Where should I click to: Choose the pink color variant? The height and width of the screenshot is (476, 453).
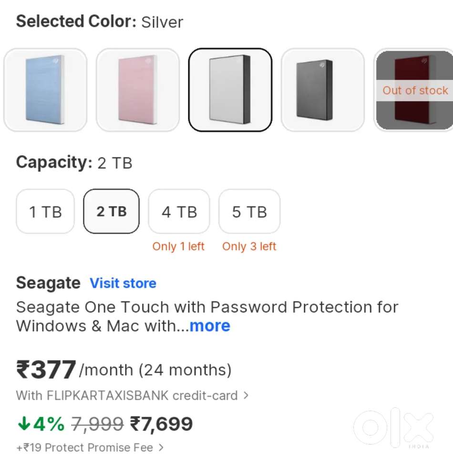138,90
